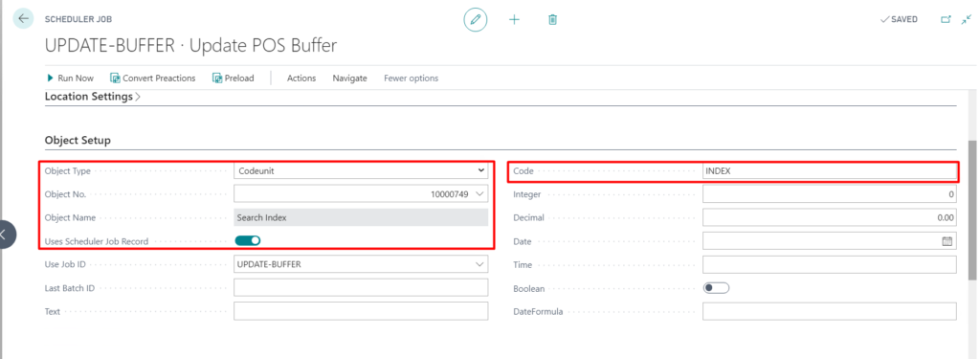Edit the Code field containing INDEX

click(830, 170)
